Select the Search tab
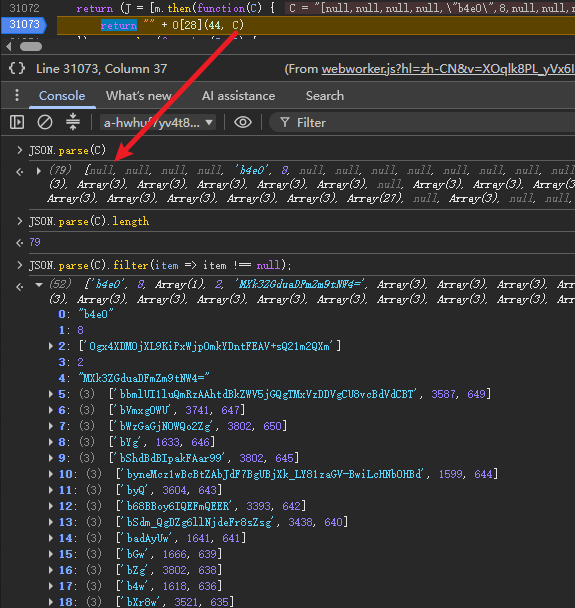 point(325,96)
